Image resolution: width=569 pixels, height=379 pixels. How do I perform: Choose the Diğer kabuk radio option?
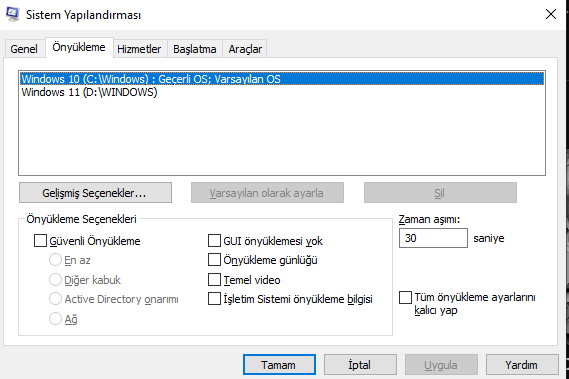pos(55,280)
